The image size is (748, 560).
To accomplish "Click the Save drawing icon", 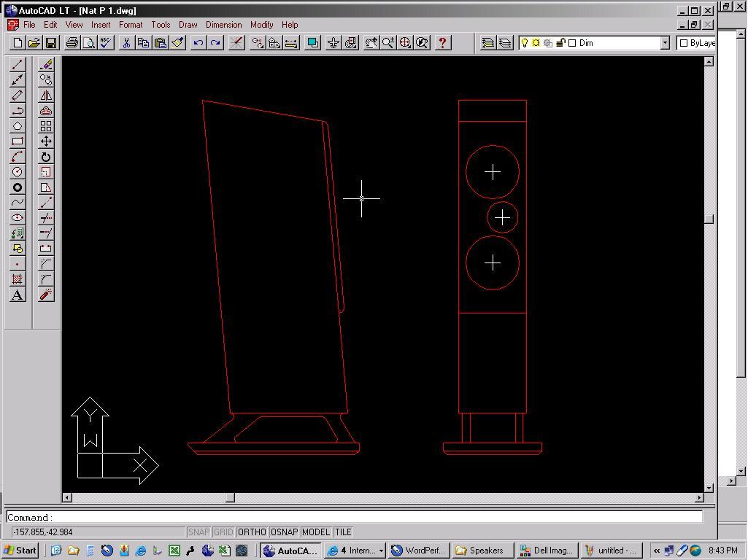I will pos(51,43).
